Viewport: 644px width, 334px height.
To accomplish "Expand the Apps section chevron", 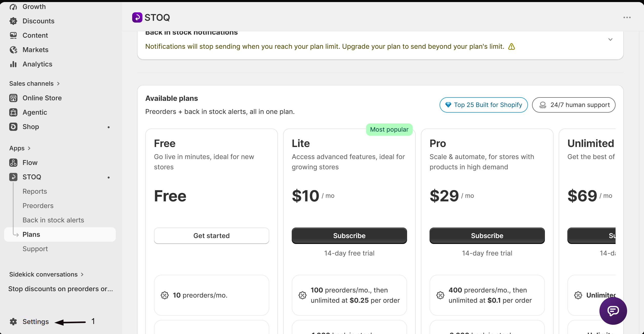I will tap(29, 148).
